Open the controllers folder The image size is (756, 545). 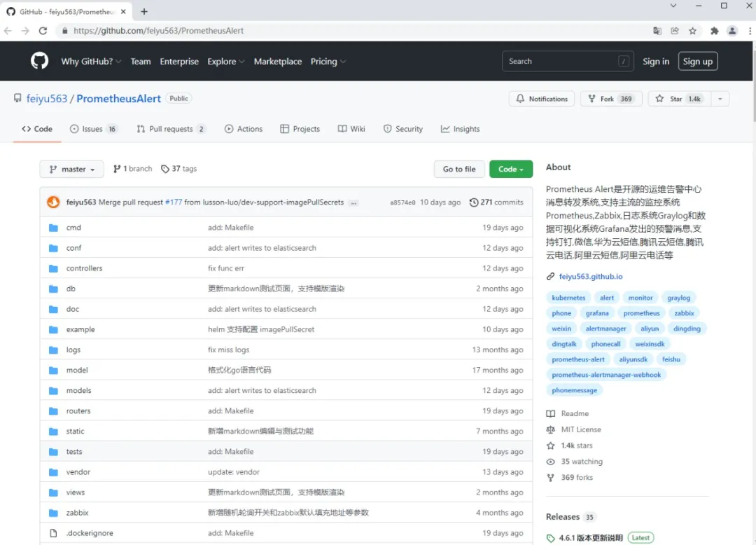(x=85, y=268)
